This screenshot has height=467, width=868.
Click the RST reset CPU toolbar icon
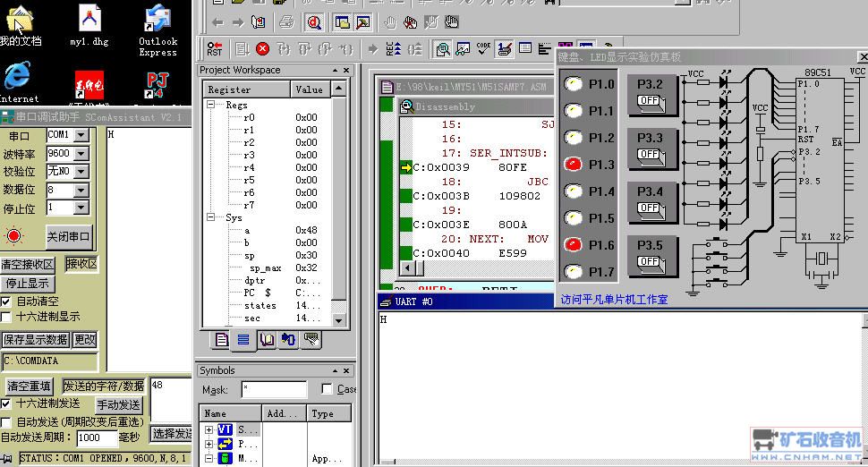[215, 49]
